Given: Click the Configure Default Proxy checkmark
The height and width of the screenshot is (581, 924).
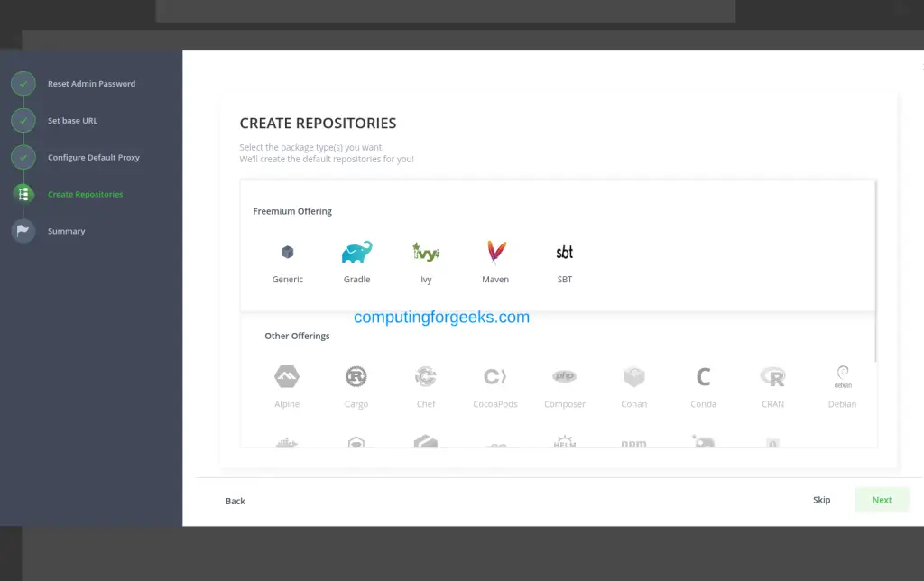Looking at the screenshot, I should coord(23,157).
